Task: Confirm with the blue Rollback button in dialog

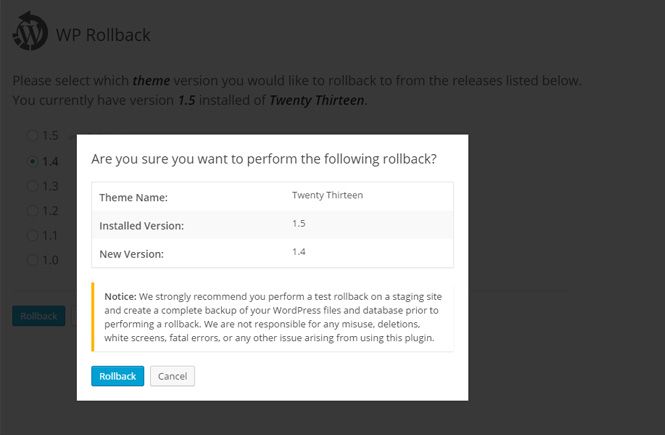Action: click(117, 376)
